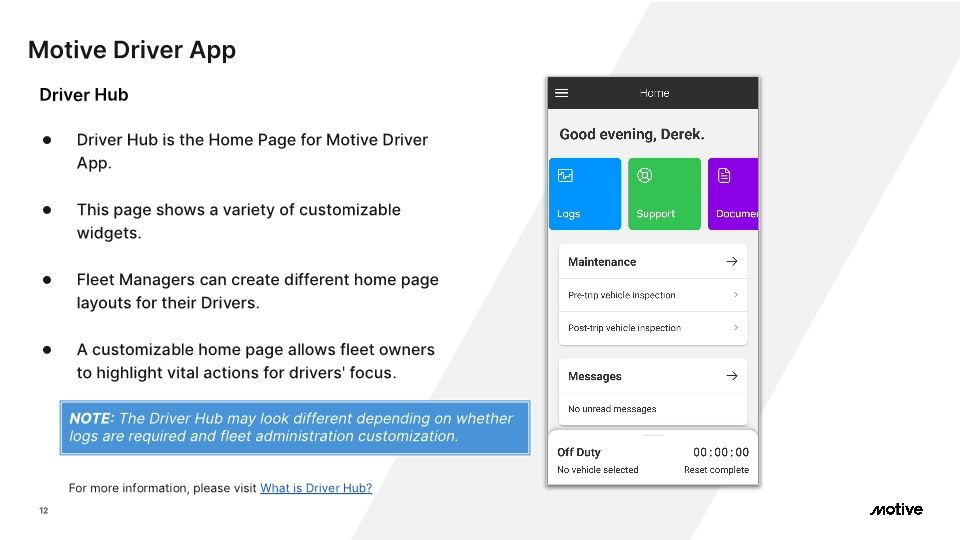Tap the Support lifebuoy icon
960x540 pixels.
pyautogui.click(x=644, y=176)
